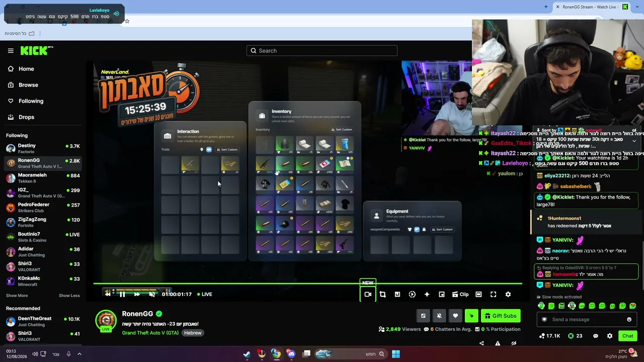Open chat settings gear
The image size is (644, 362).
(x=610, y=336)
